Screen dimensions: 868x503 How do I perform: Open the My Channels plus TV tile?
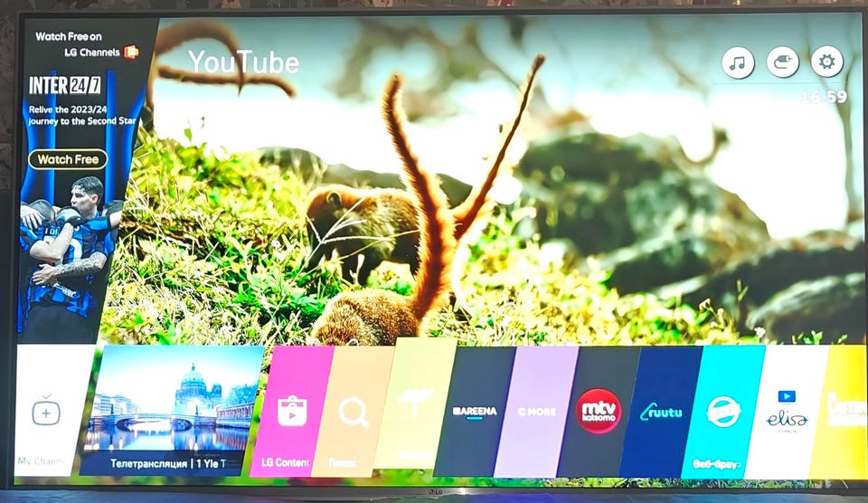50,411
